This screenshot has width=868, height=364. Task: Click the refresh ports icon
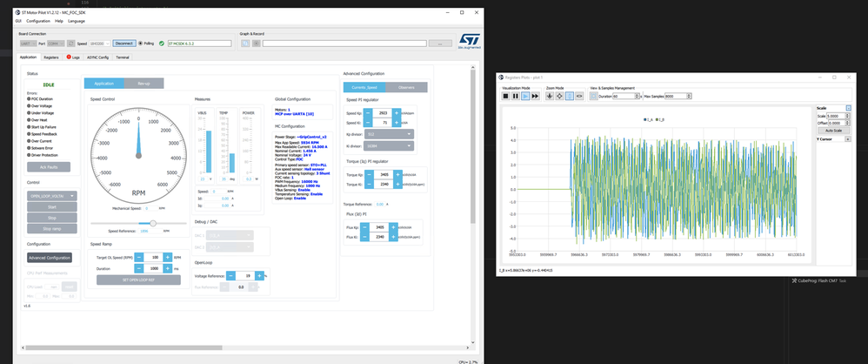70,44
